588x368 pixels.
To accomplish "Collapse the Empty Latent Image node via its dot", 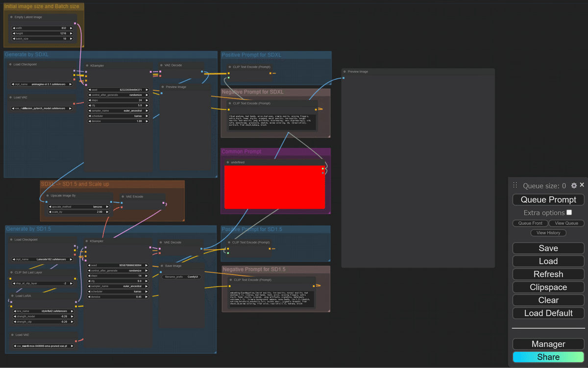I will [11, 17].
